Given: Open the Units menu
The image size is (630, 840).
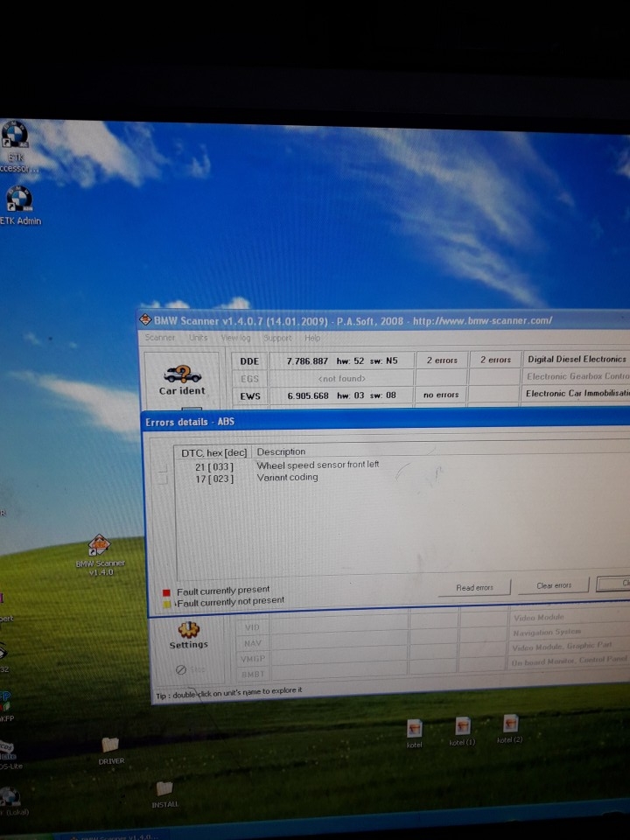Looking at the screenshot, I should tap(198, 338).
